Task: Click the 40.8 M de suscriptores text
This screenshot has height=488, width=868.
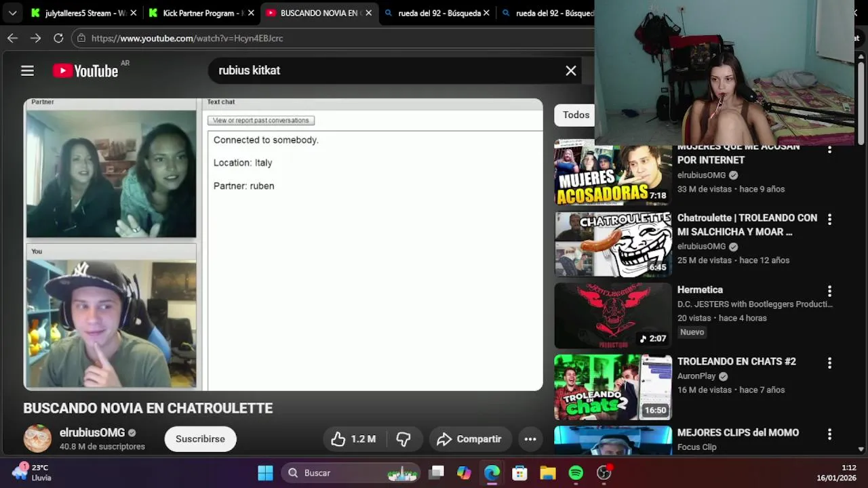Action: tap(102, 447)
